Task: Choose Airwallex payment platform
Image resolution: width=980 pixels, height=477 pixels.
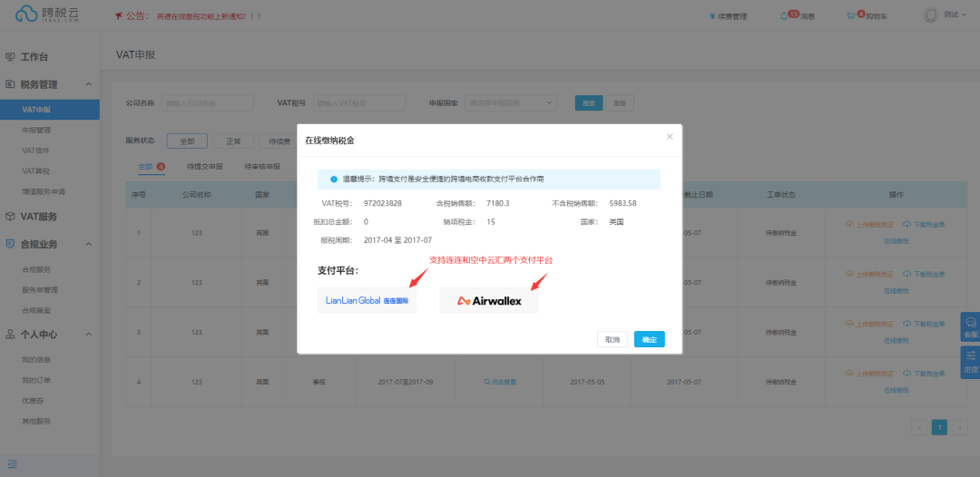Action: tap(489, 300)
